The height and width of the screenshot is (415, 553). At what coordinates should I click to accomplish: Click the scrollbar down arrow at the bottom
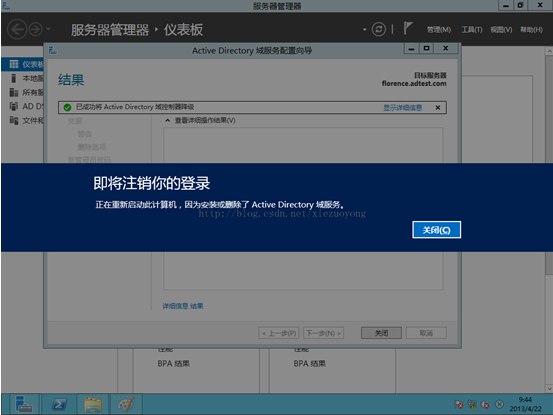549,389
